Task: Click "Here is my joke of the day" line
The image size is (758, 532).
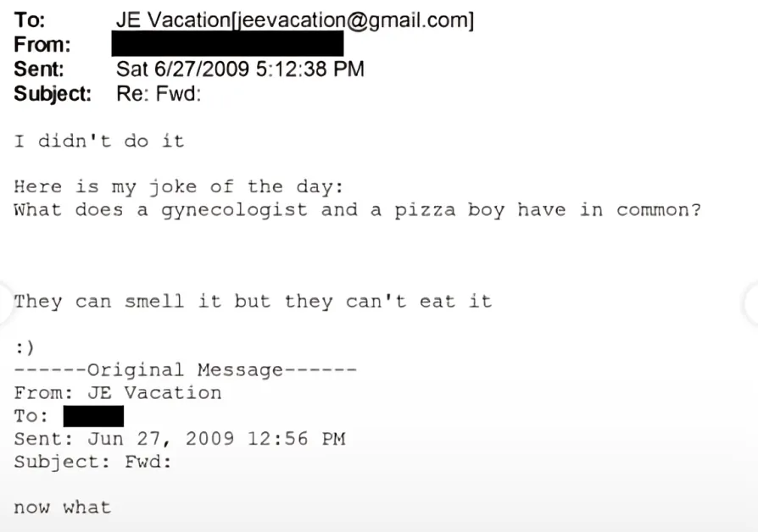Action: click(x=179, y=187)
